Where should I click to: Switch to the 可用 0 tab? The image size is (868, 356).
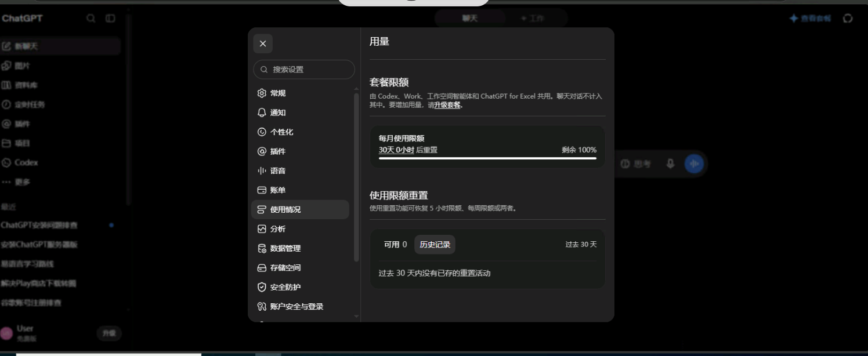coord(396,245)
